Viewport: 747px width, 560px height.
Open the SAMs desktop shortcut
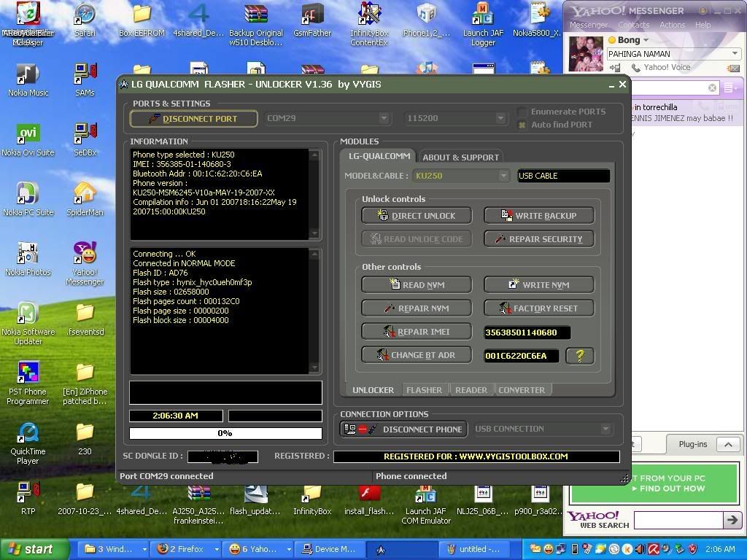(x=85, y=80)
